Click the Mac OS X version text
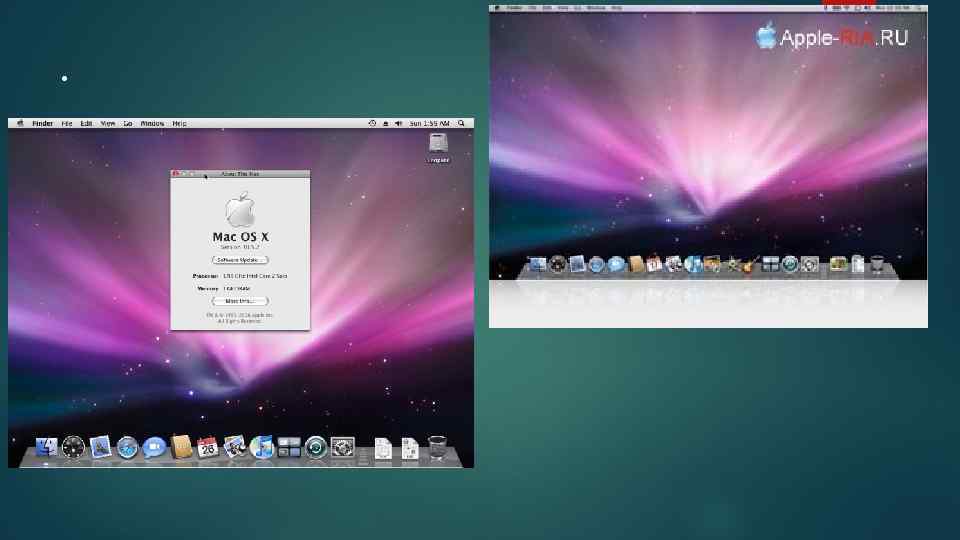Screen dimensions: 960x540 [x=240, y=247]
